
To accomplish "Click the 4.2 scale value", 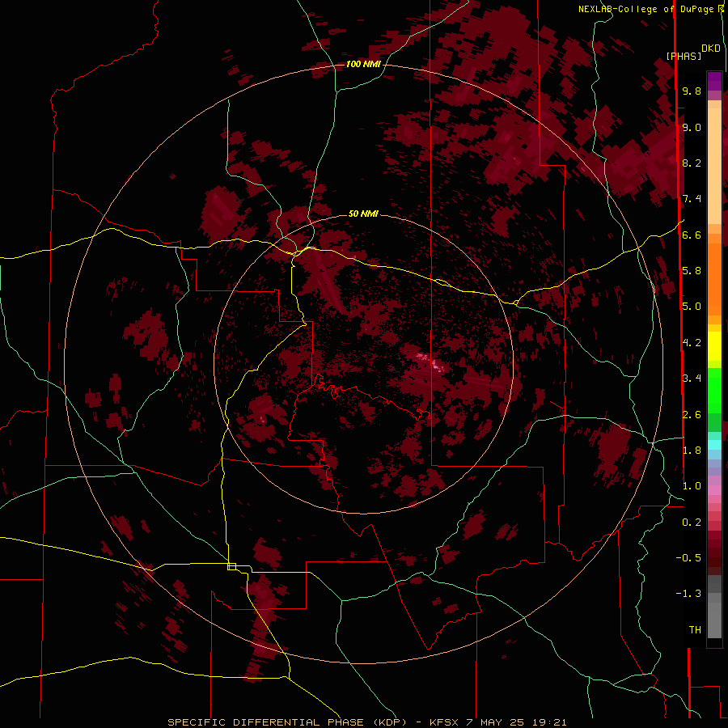I will pyautogui.click(x=692, y=343).
